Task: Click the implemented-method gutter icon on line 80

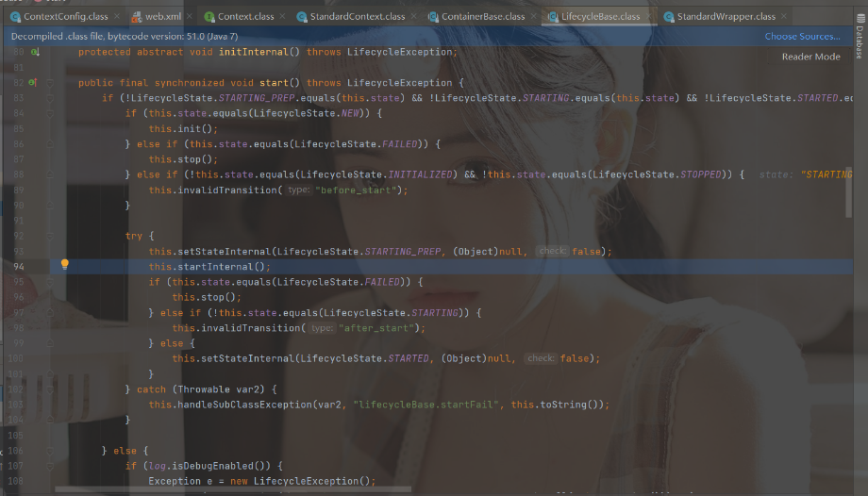Action: pos(35,52)
